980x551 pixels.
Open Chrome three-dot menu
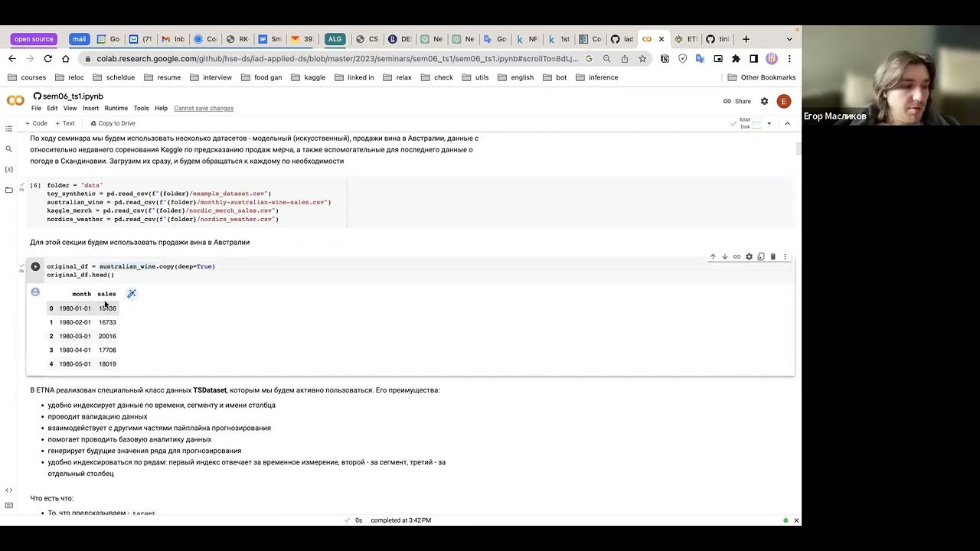(789, 59)
